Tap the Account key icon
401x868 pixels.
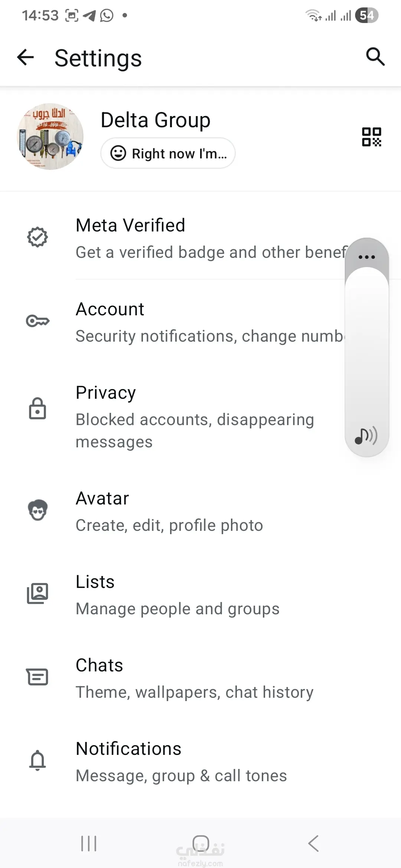38,321
